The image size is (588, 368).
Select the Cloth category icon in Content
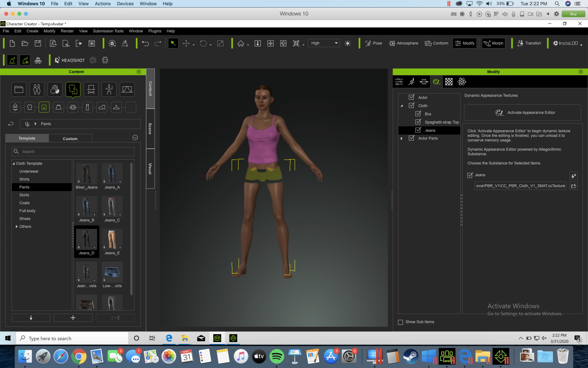click(73, 89)
